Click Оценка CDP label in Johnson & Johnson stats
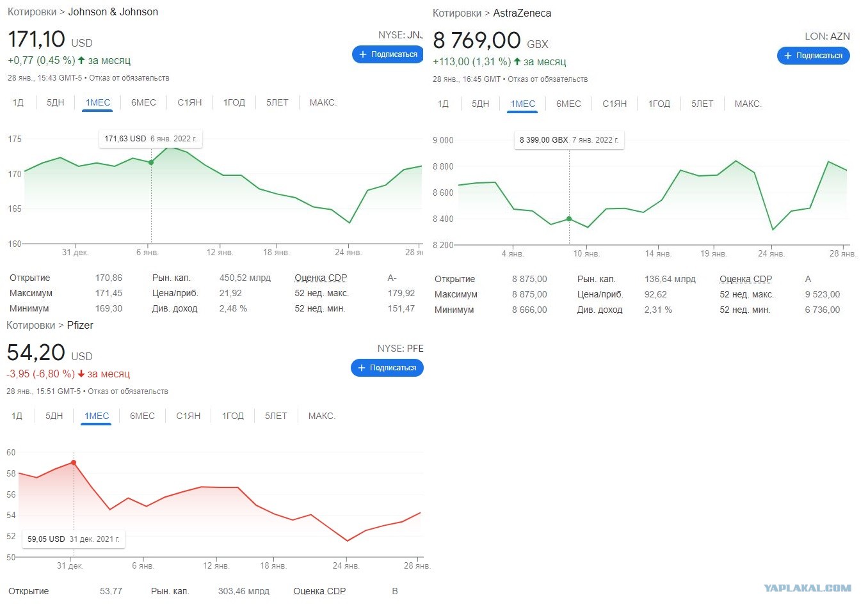Screen dimensions: 868x607 click(321, 278)
